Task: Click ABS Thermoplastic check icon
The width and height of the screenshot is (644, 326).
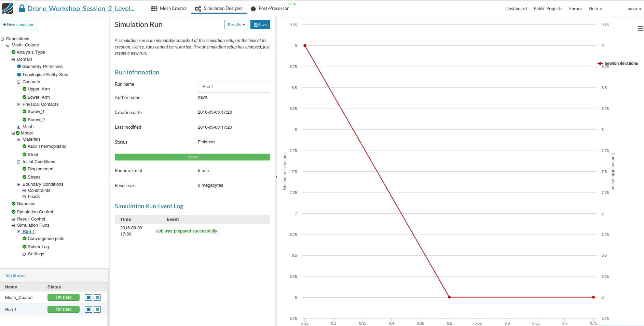Action: pyautogui.click(x=25, y=146)
